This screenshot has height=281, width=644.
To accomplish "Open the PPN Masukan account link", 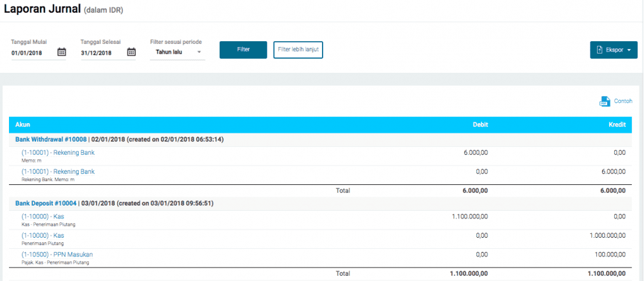I will 57,255.
